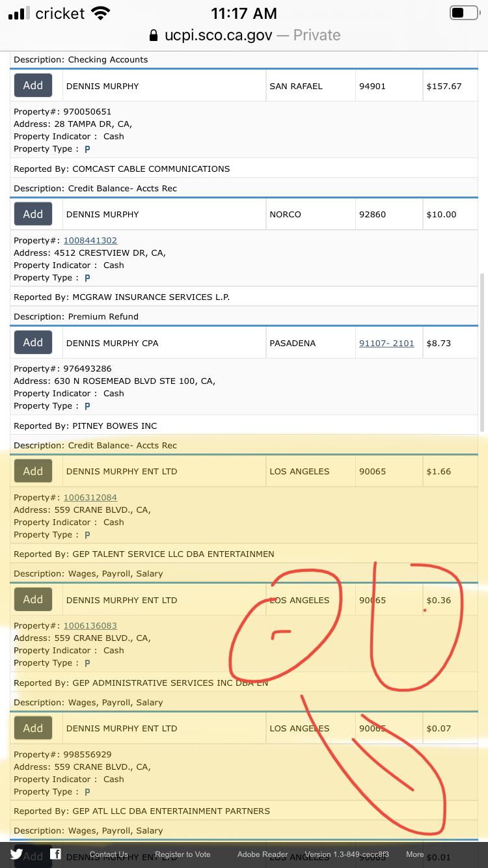
Task: Tap the 91107-2101 zip code link
Action: [386, 343]
